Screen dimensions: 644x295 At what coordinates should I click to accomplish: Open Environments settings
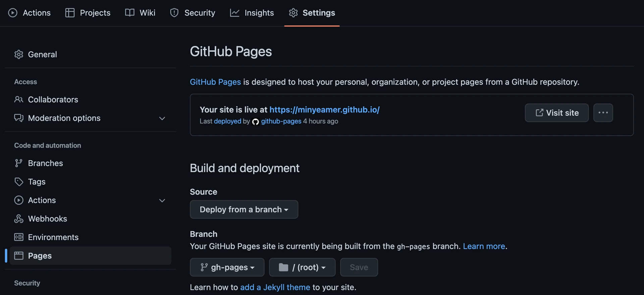90,237
